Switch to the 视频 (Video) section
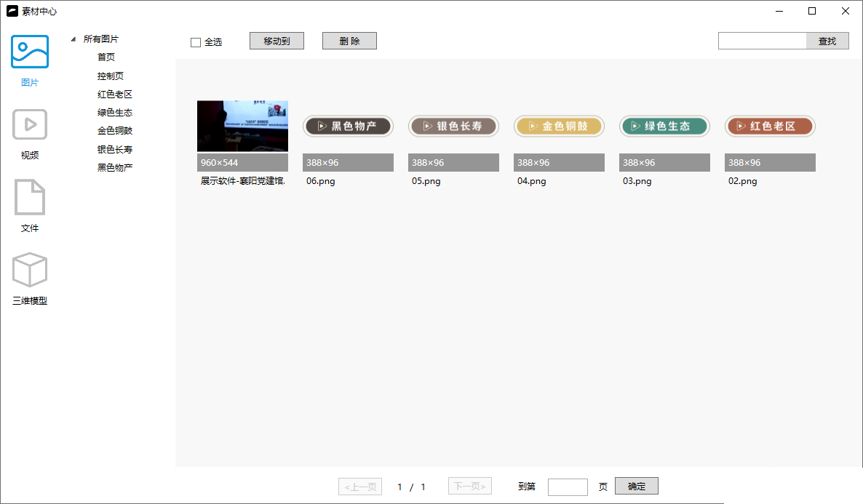The image size is (863, 504). point(30,125)
